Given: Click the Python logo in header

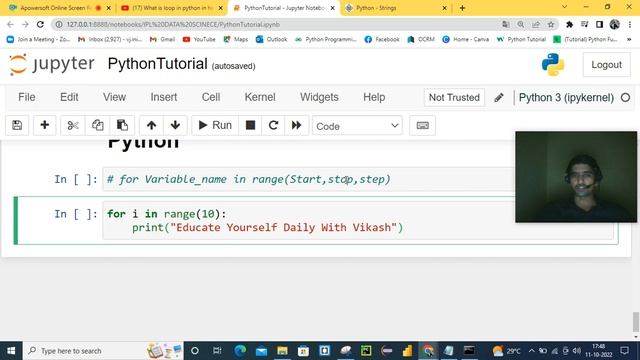Looking at the screenshot, I should click(x=553, y=64).
